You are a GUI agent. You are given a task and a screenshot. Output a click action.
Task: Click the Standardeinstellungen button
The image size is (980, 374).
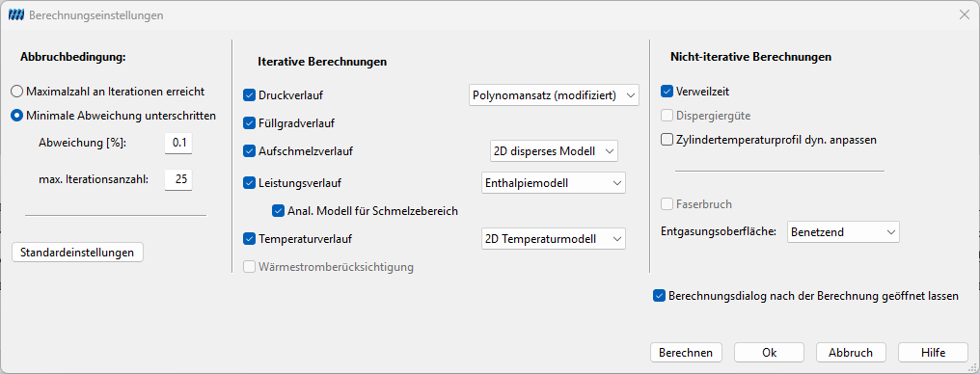point(77,253)
